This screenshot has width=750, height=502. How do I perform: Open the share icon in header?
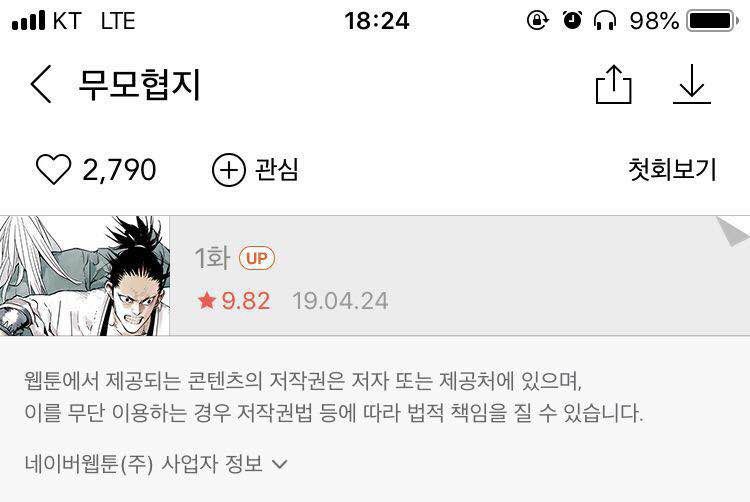(x=614, y=84)
